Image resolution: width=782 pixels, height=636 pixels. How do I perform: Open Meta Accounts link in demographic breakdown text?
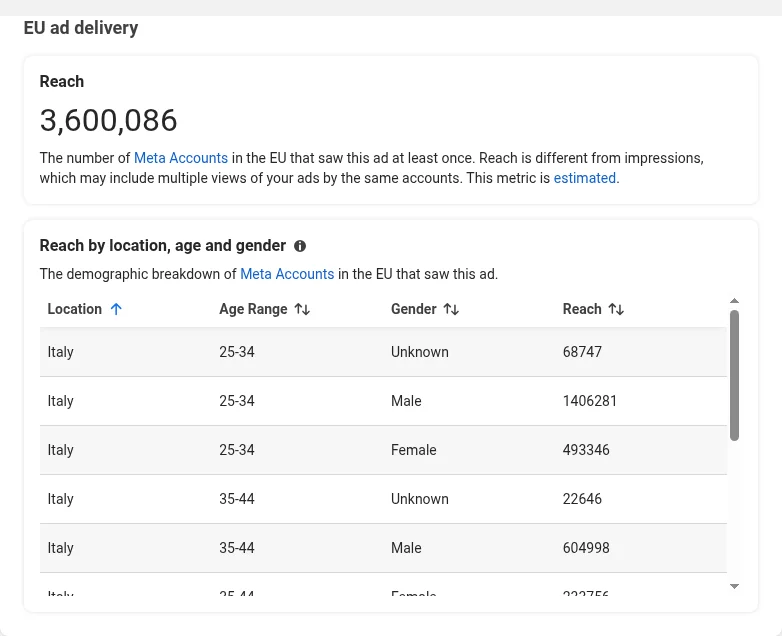click(287, 274)
